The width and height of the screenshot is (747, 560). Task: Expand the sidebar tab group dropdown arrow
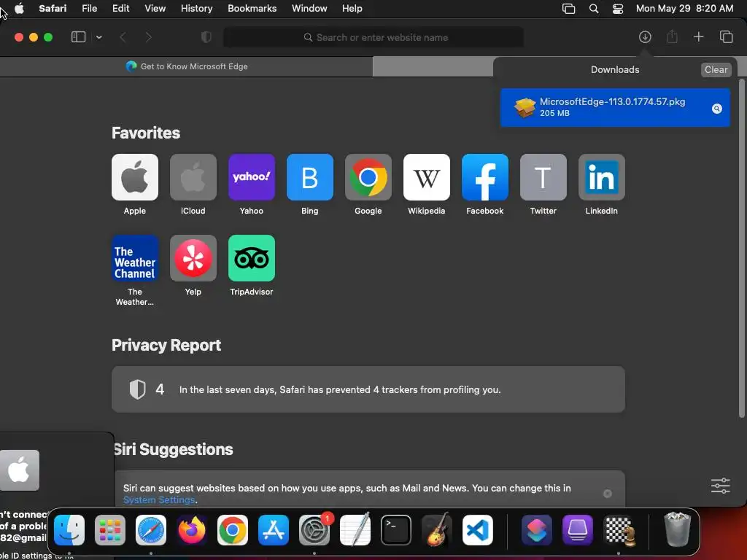(x=98, y=37)
